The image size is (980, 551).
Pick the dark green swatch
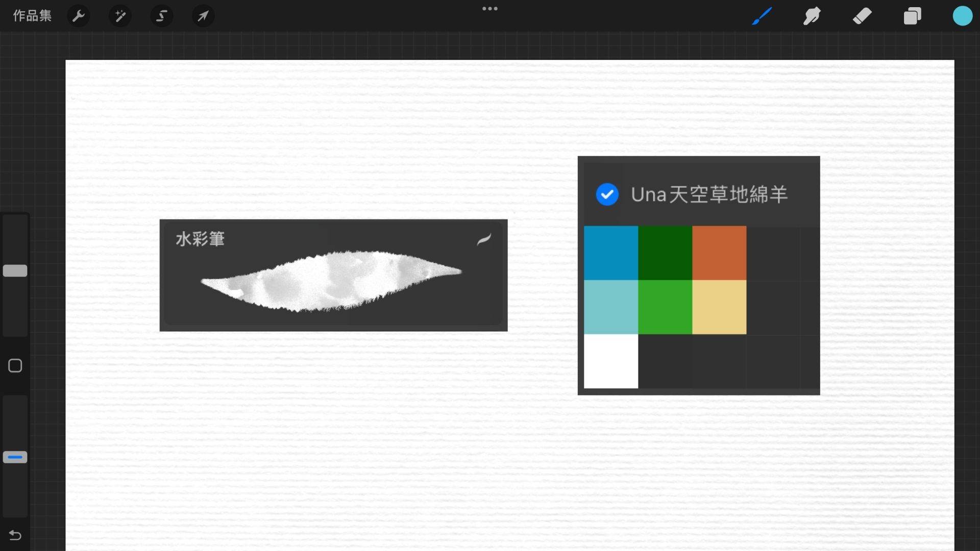point(665,253)
